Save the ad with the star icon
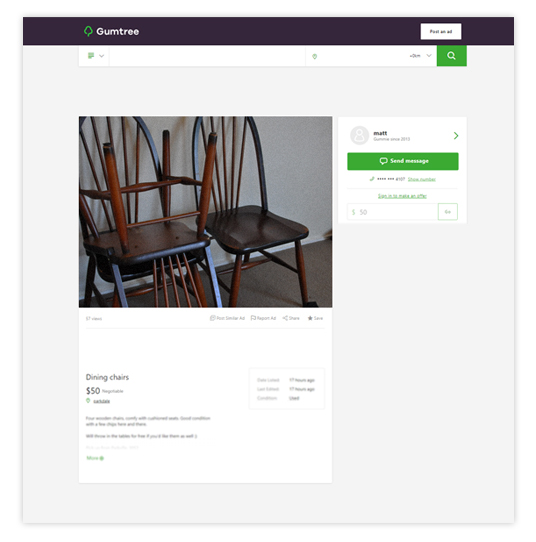536x542 pixels. pyautogui.click(x=310, y=318)
